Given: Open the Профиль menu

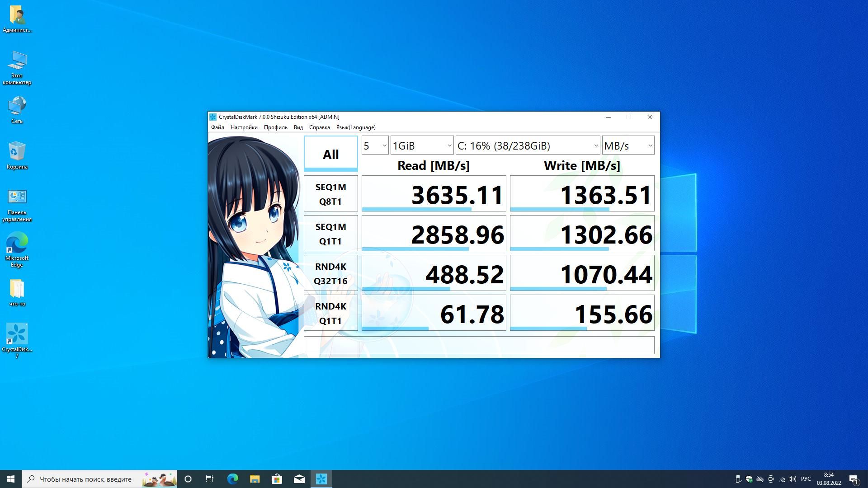Looking at the screenshot, I should click(276, 127).
